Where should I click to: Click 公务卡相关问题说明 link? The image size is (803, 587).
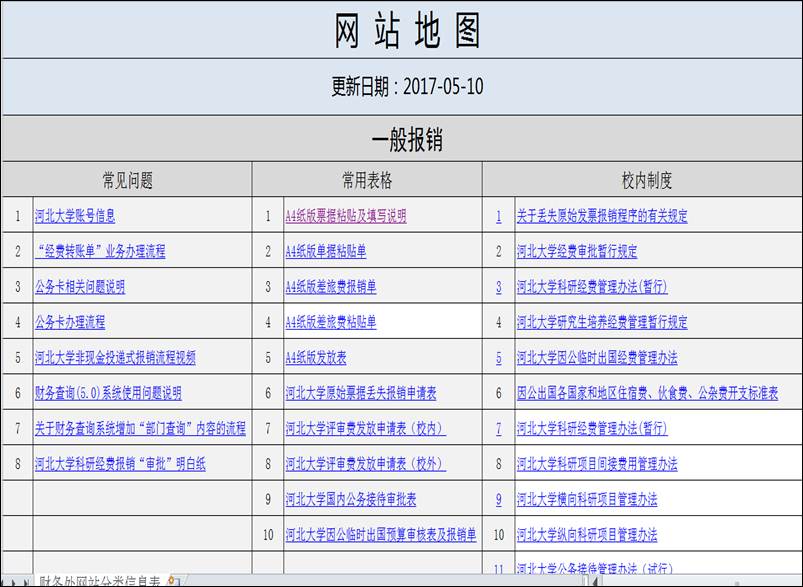click(x=80, y=287)
